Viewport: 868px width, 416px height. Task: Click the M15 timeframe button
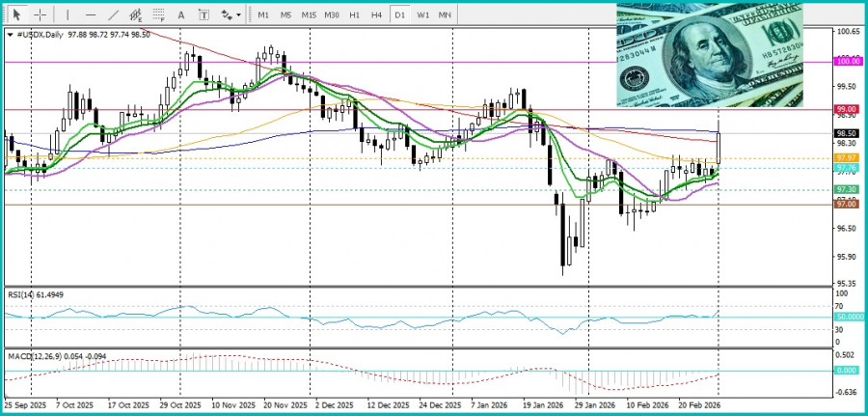point(309,15)
